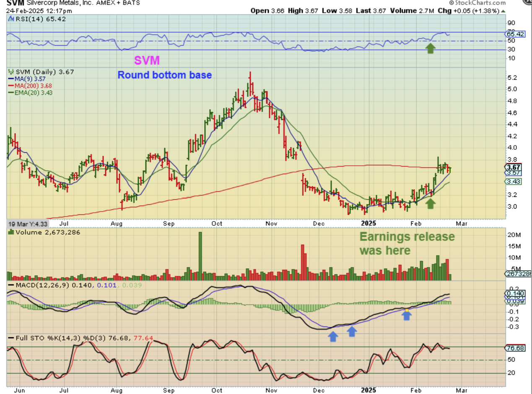This screenshot has height=394, width=532.
Task: Click the 0.101 MACD signal value
Action: [x=106, y=285]
